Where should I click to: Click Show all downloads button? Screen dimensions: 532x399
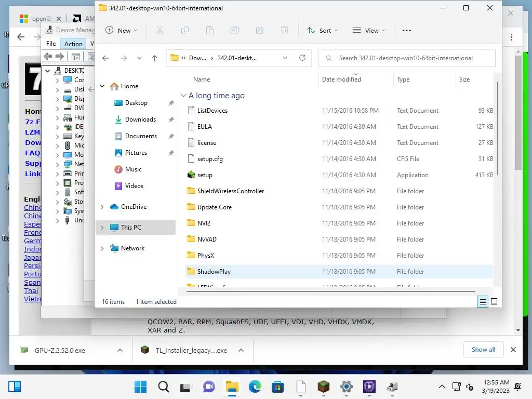click(x=484, y=350)
